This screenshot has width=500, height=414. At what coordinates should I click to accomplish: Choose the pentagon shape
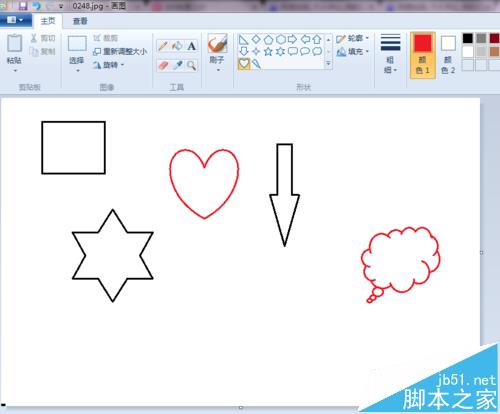pyautogui.click(x=268, y=39)
